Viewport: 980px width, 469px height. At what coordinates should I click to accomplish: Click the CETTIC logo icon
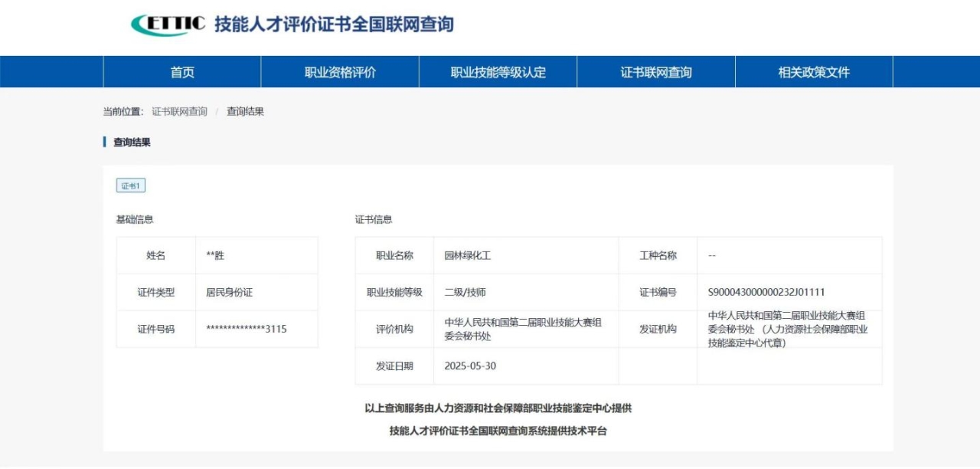click(x=168, y=25)
